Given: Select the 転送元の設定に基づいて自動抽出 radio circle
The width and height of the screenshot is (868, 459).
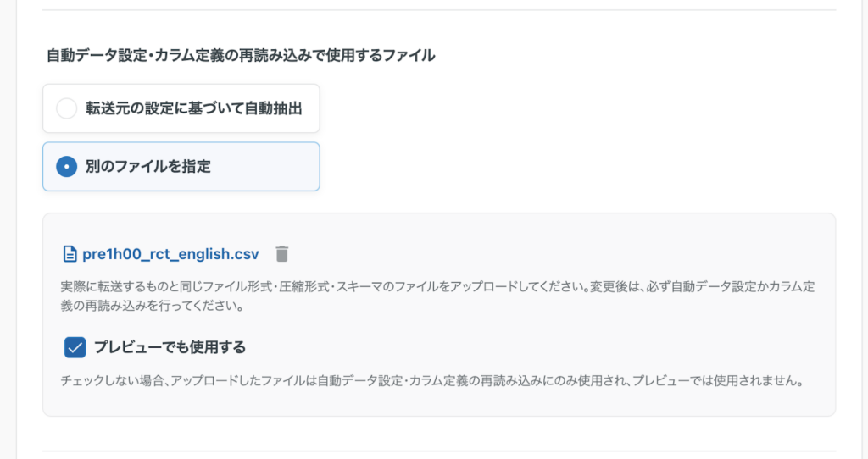Looking at the screenshot, I should coord(66,108).
